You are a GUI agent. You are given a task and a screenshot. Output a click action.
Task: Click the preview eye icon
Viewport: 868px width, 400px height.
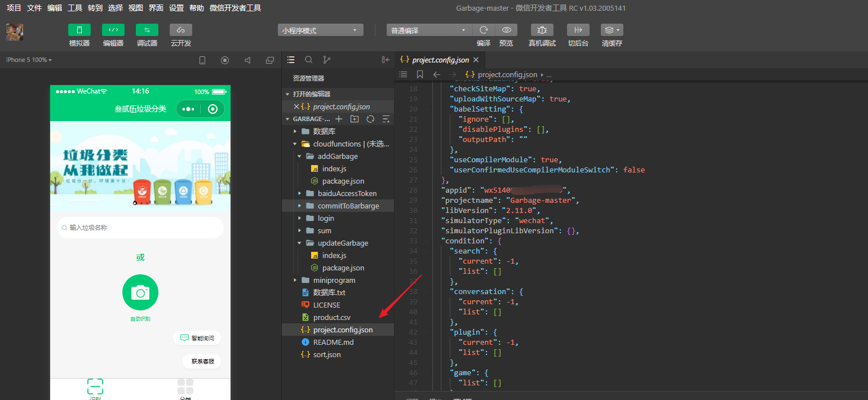click(506, 30)
